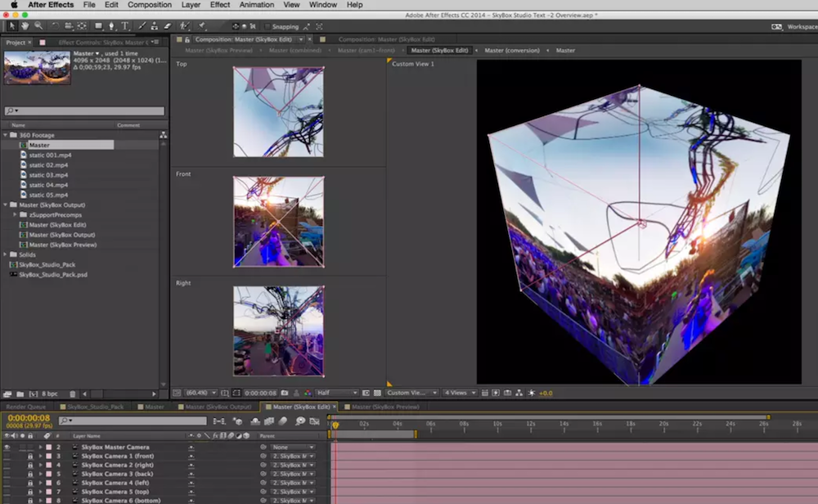Expand the zSupportPrecomps folder

pos(15,215)
